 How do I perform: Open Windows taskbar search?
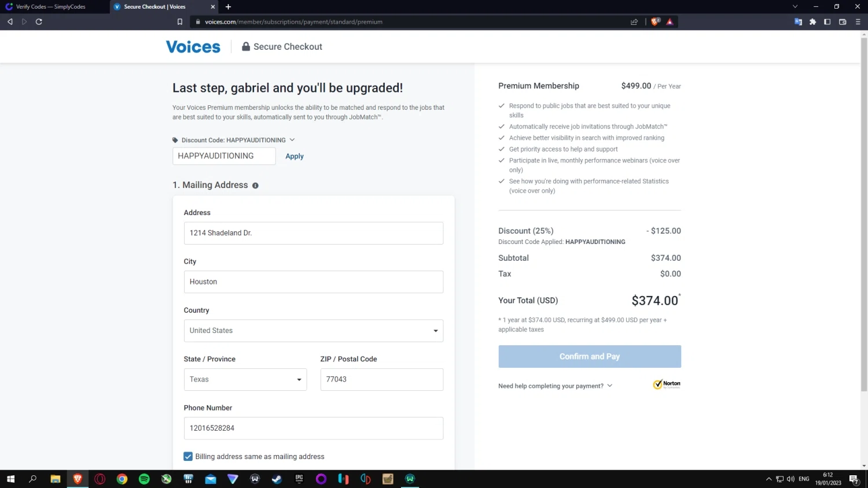(x=32, y=479)
